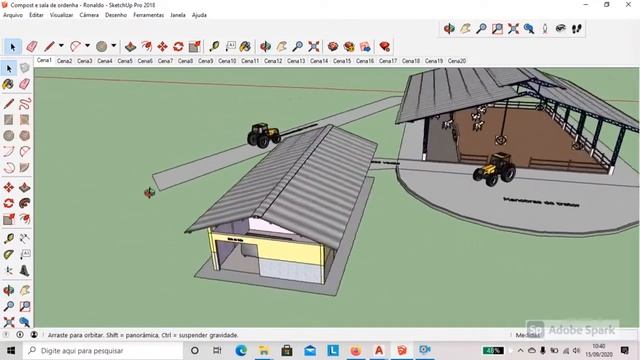Select the 2-Point Arc tool in left palette

[x=24, y=151]
